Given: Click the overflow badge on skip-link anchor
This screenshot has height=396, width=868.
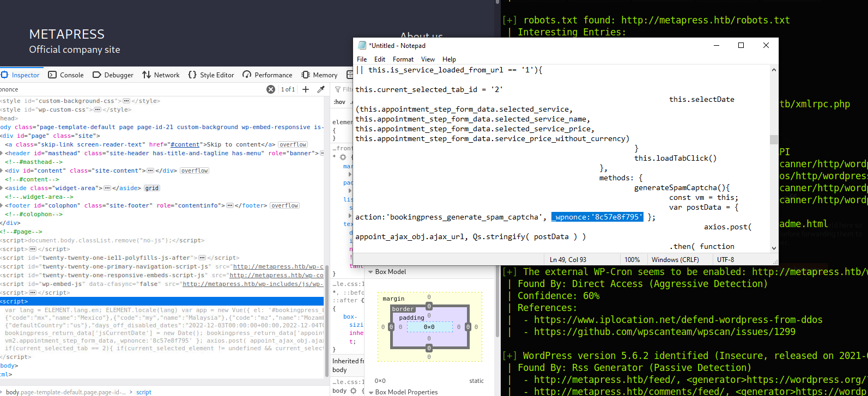Looking at the screenshot, I should pos(293,144).
